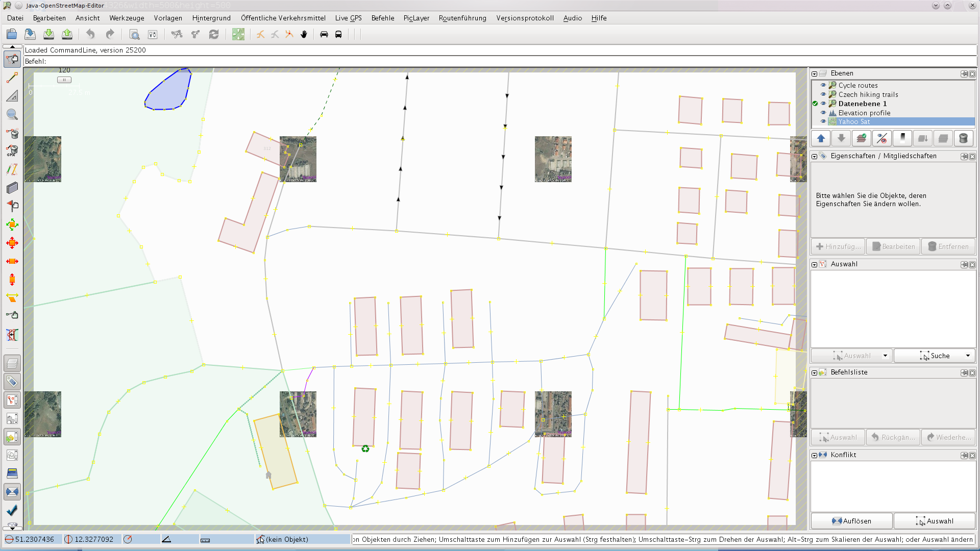
Task: Click the upload data toolbar icon
Action: click(x=67, y=34)
